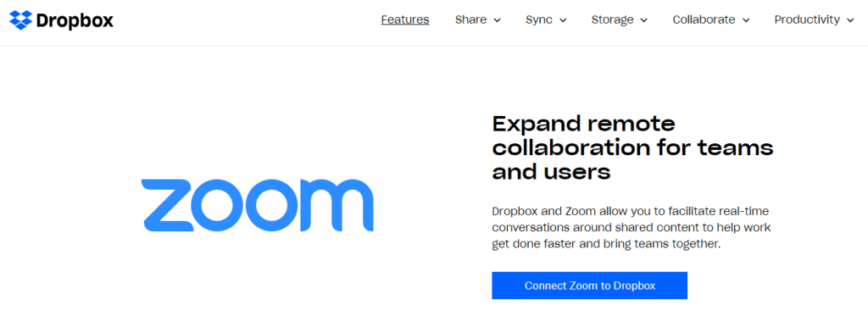The height and width of the screenshot is (322, 868).
Task: Expand the chevron beside Share
Action: coord(497,20)
